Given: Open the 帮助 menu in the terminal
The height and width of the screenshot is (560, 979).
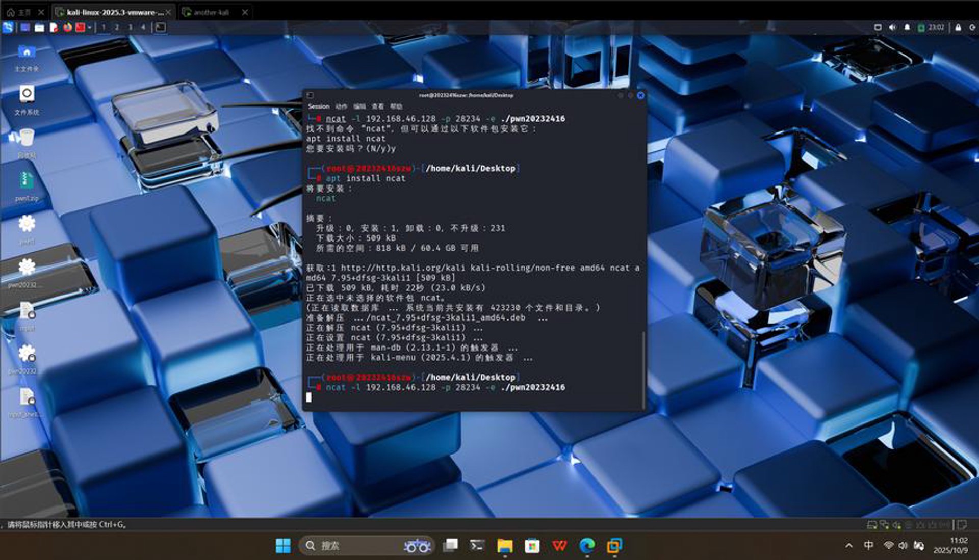Looking at the screenshot, I should tap(396, 106).
